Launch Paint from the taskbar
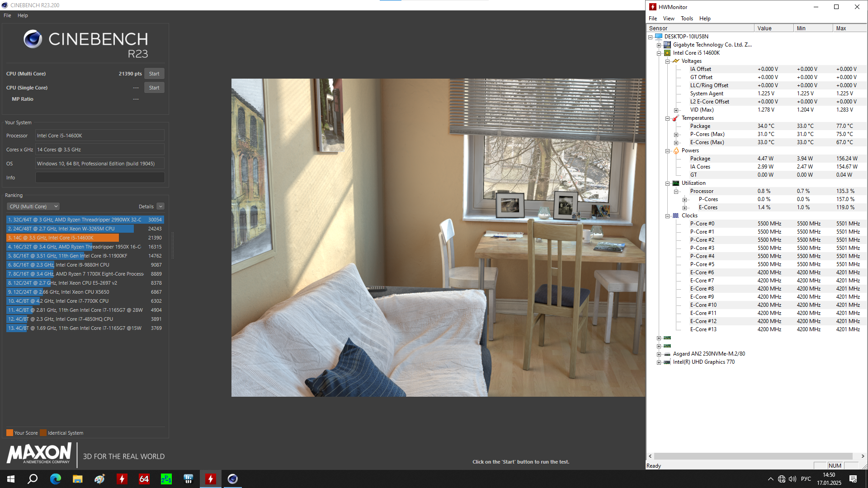Image resolution: width=868 pixels, height=488 pixels. click(99, 479)
